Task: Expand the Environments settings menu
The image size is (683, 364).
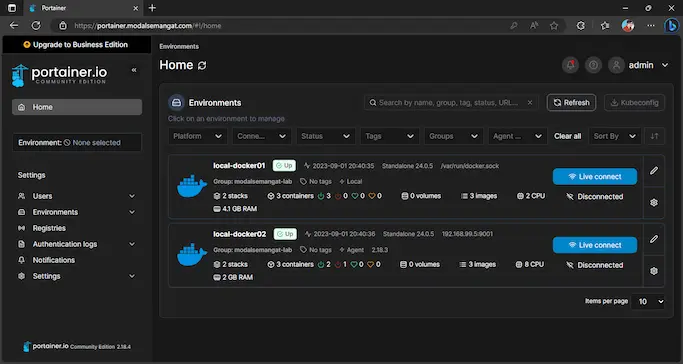Action: [x=132, y=212]
